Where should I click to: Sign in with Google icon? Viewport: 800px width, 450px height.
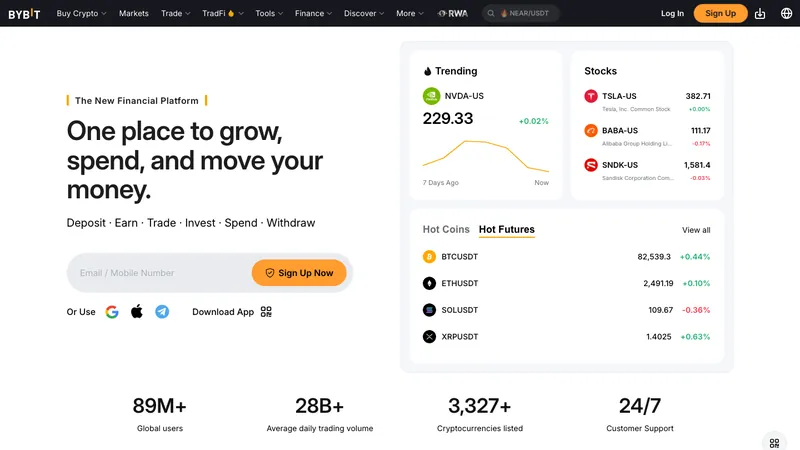(x=112, y=312)
